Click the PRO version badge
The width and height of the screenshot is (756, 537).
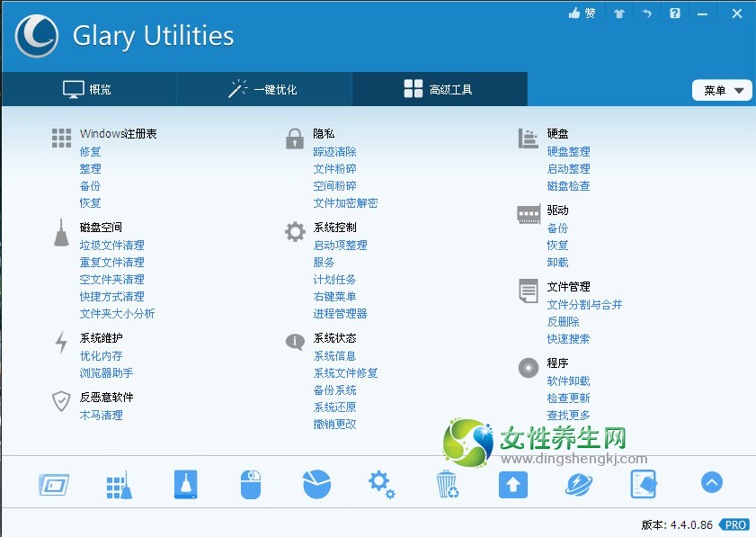[734, 524]
